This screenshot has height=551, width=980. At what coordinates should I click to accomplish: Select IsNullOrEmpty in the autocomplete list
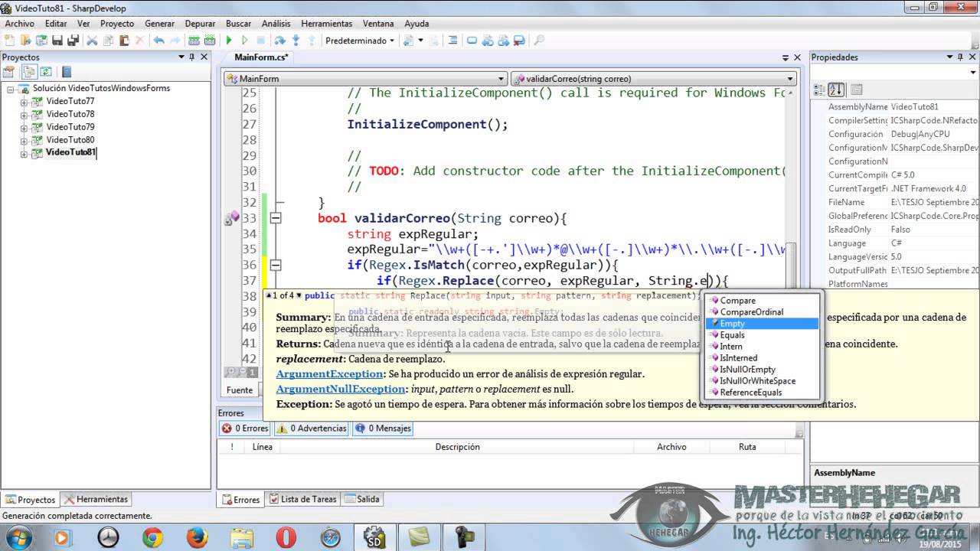tap(762, 370)
